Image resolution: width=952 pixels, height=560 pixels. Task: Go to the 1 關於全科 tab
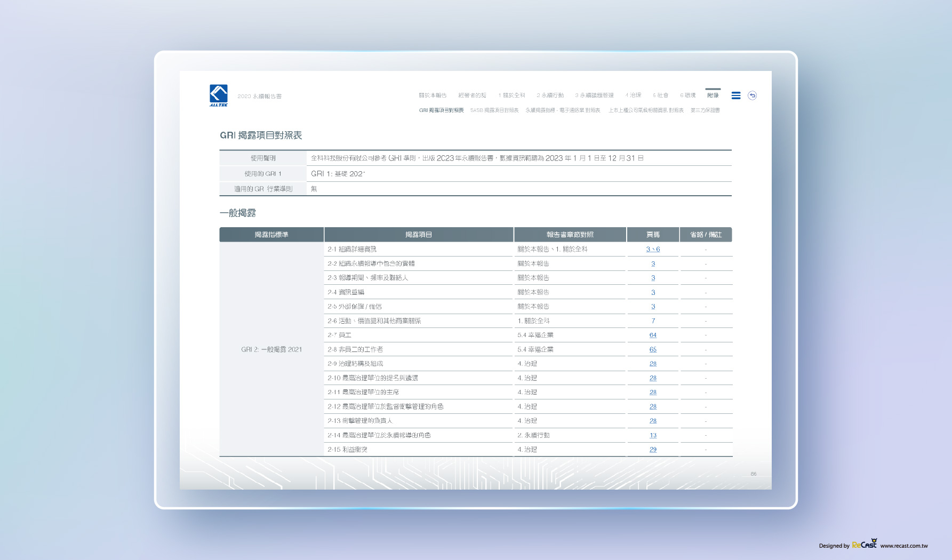click(511, 95)
